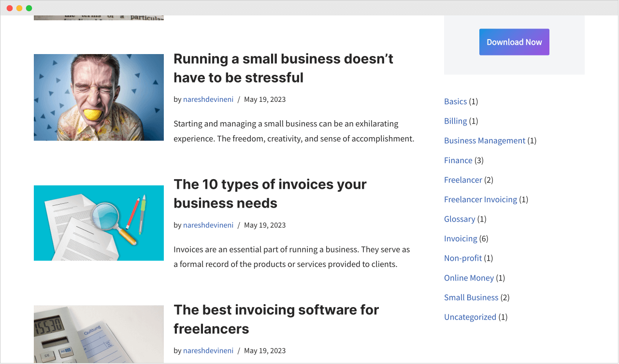Open the Finance category link
This screenshot has width=619, height=364.
point(458,160)
